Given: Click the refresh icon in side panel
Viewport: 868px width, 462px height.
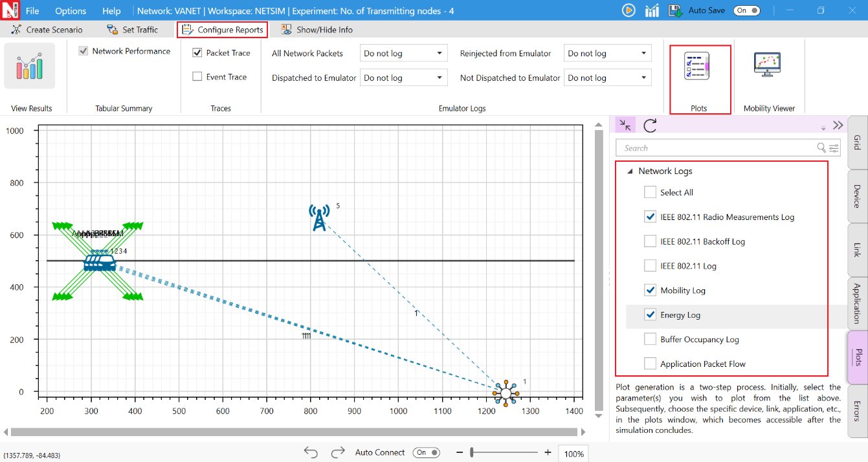Looking at the screenshot, I should 651,126.
